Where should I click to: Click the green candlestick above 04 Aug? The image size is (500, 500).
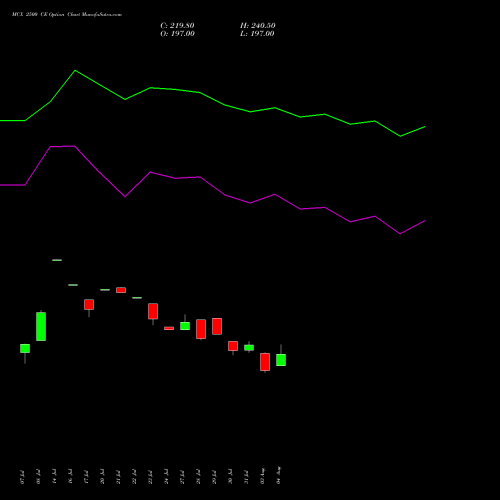[281, 360]
